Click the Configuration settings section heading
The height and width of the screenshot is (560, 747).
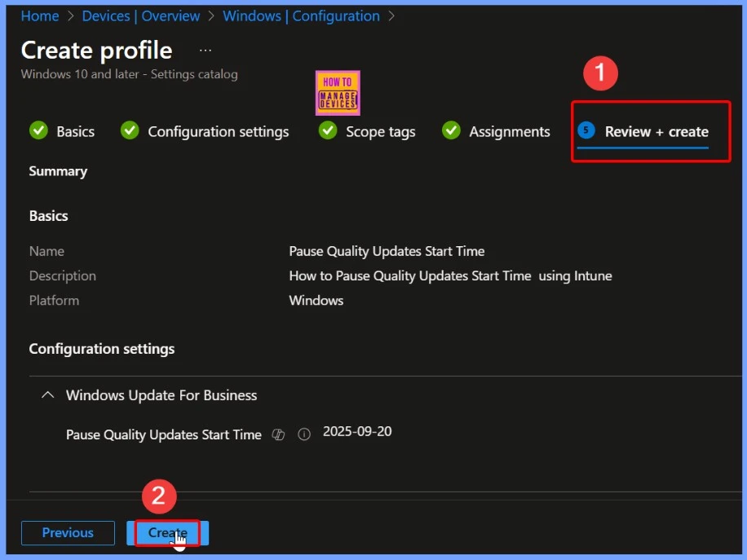[101, 349]
